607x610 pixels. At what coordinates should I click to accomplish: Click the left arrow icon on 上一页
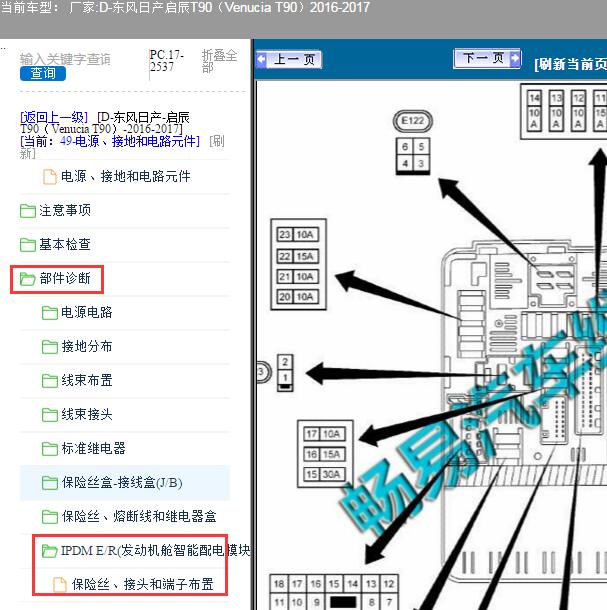(x=261, y=60)
